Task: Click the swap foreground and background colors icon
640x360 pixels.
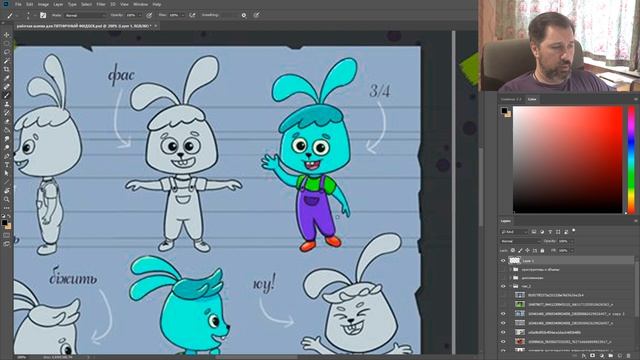Action: pos(9,216)
